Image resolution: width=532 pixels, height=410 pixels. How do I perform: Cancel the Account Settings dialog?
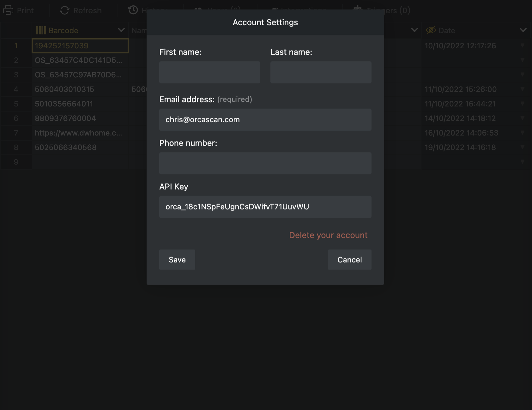click(349, 260)
